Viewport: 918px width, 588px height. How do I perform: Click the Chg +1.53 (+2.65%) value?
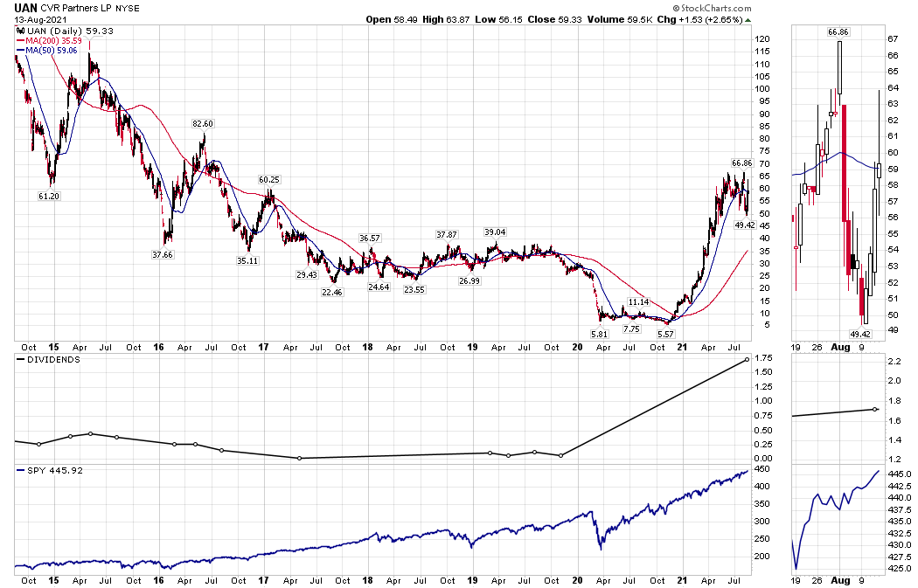click(699, 19)
